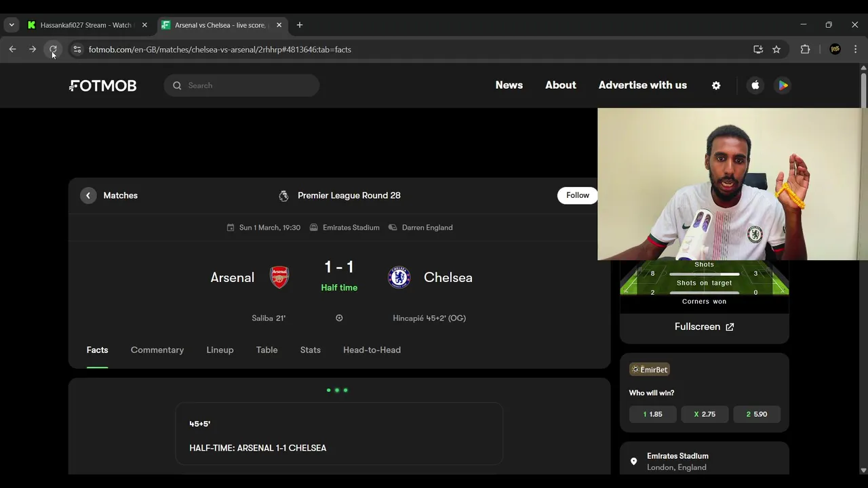
Task: Reload the page
Action: 53,49
